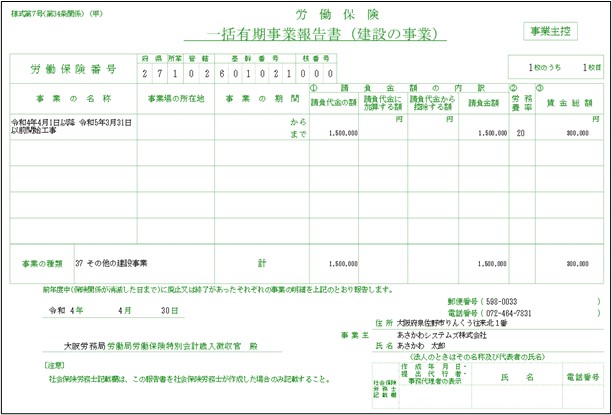Click the 計 total row label

click(x=262, y=263)
